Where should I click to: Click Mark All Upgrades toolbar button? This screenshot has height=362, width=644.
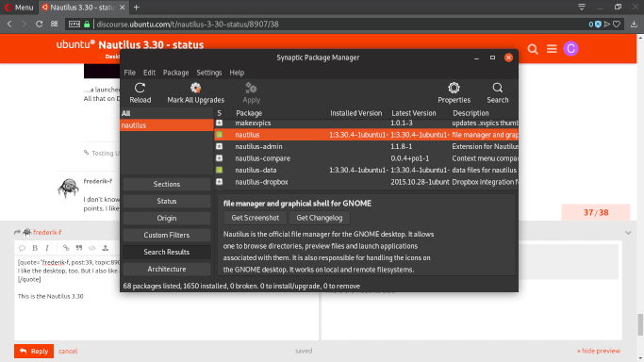pyautogui.click(x=195, y=92)
